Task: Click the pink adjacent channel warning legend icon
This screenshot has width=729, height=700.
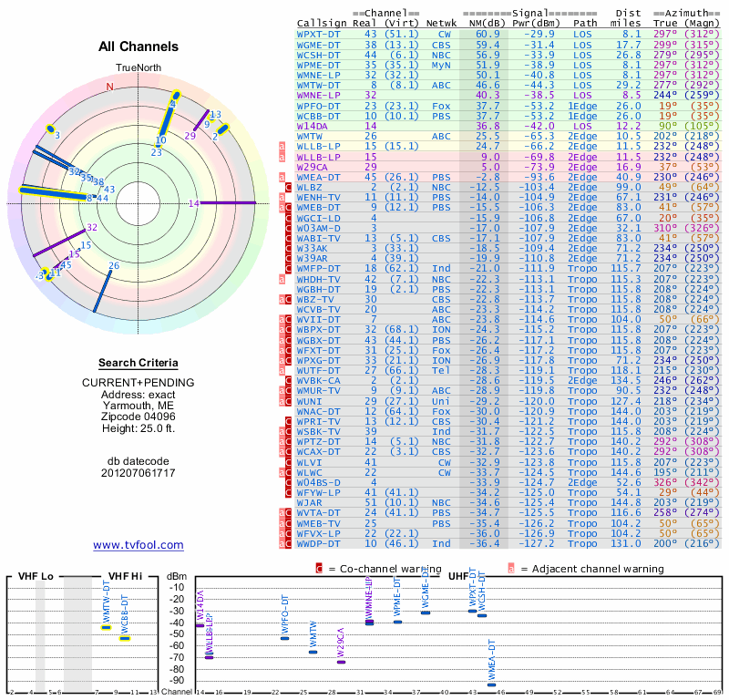Action: coord(511,569)
